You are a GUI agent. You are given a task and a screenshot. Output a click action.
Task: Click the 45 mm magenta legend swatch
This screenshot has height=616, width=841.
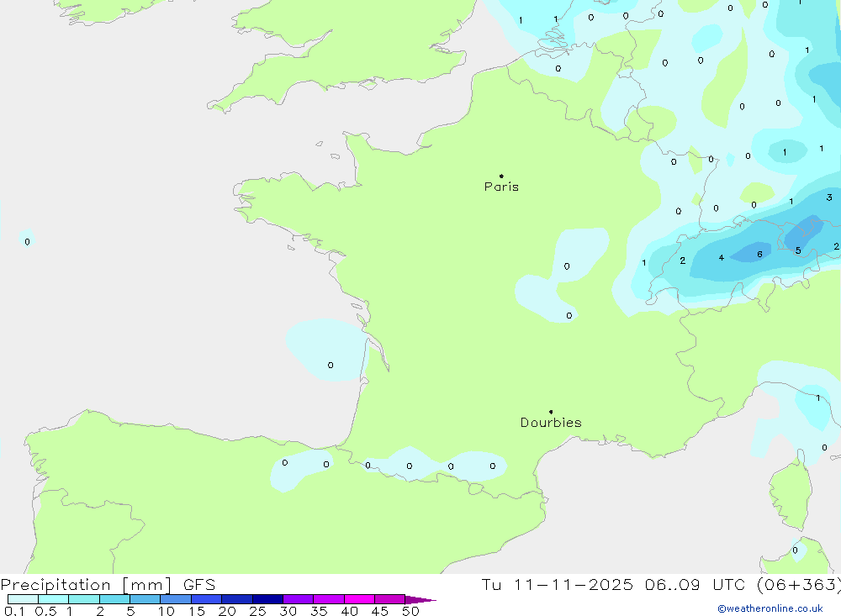389,599
